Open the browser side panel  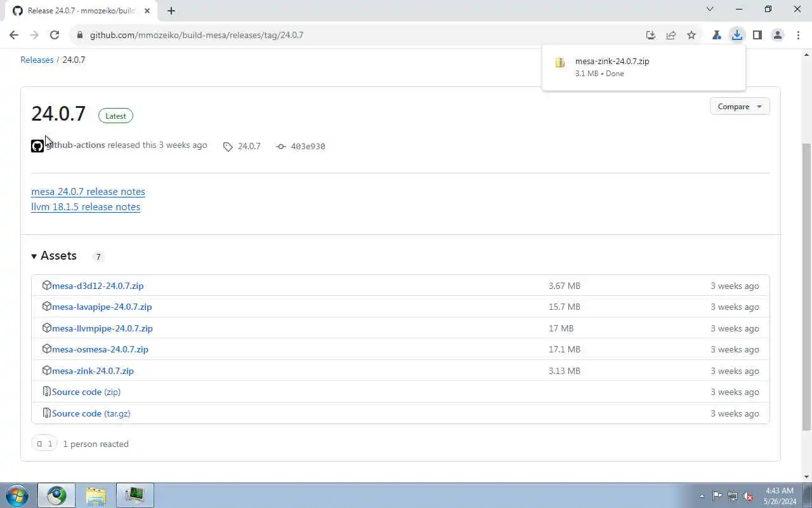757,35
